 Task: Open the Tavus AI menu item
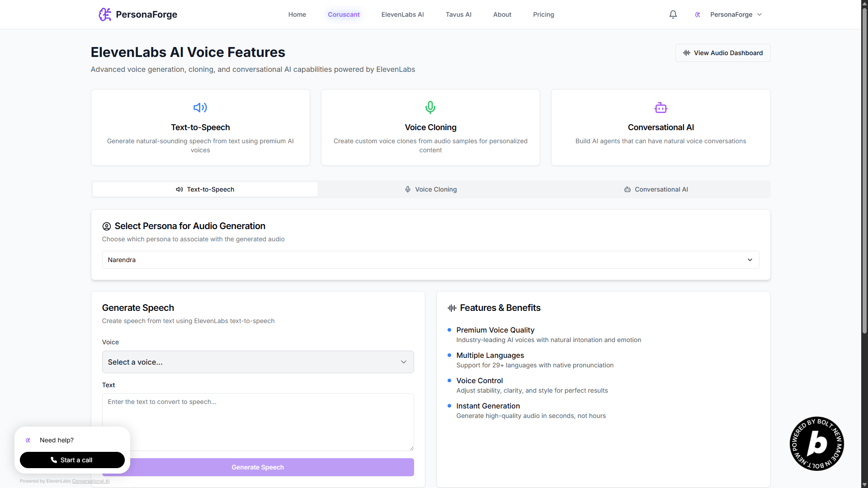coord(458,14)
